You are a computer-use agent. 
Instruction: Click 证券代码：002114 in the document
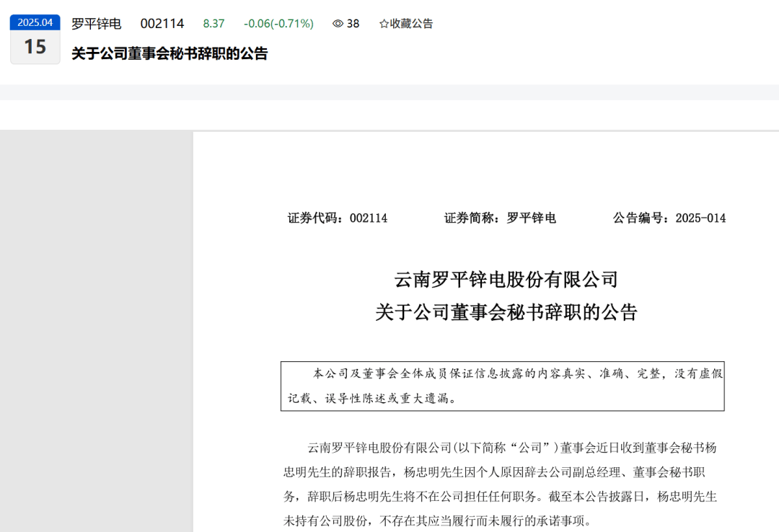pyautogui.click(x=338, y=218)
